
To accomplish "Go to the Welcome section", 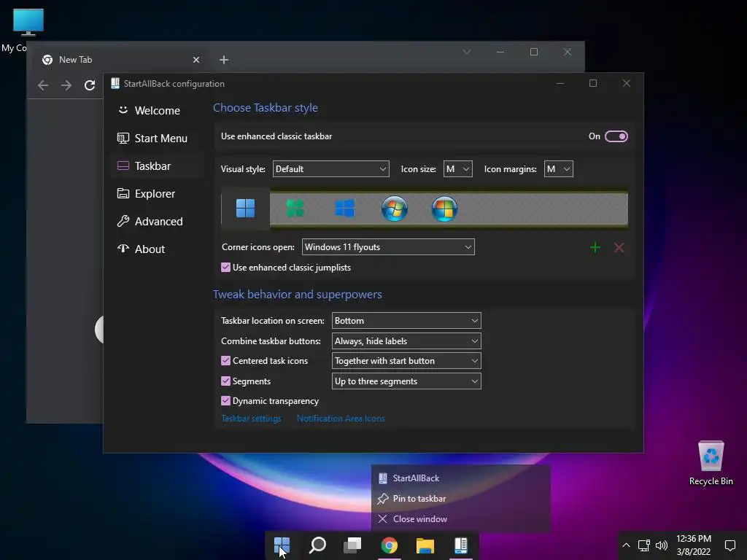I will coord(157,111).
